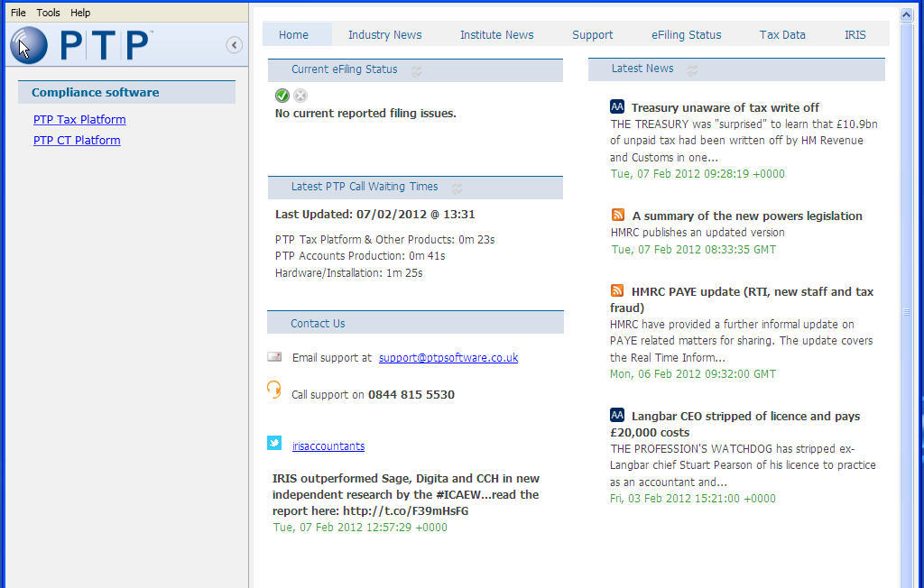Click the orange phone support icon
Image resolution: width=924 pixels, height=588 pixels.
(x=273, y=390)
